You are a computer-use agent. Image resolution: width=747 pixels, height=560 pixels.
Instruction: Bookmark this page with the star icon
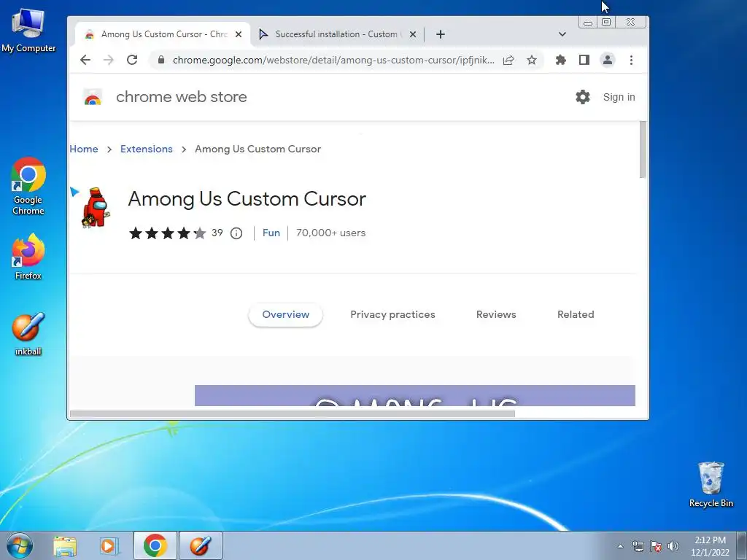[x=532, y=60]
